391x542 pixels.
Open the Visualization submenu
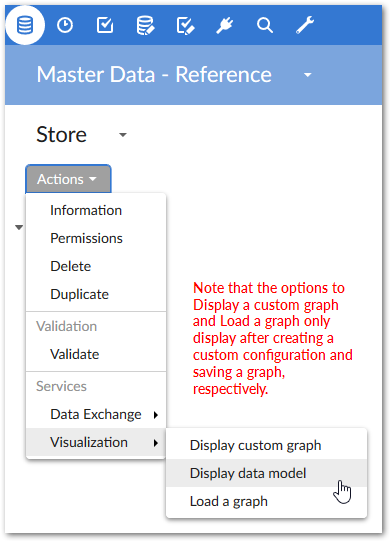tap(96, 442)
